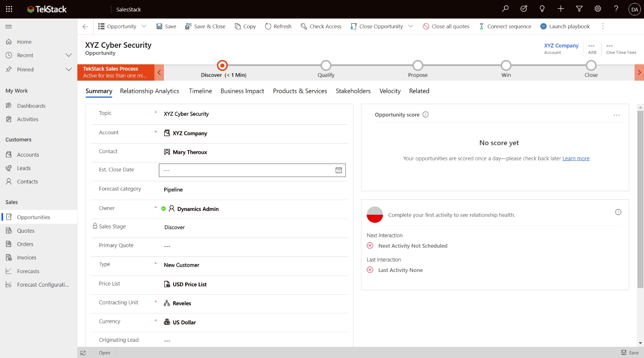Image resolution: width=644 pixels, height=358 pixels.
Task: Open advanced find funnel icon
Action: [x=579, y=9]
